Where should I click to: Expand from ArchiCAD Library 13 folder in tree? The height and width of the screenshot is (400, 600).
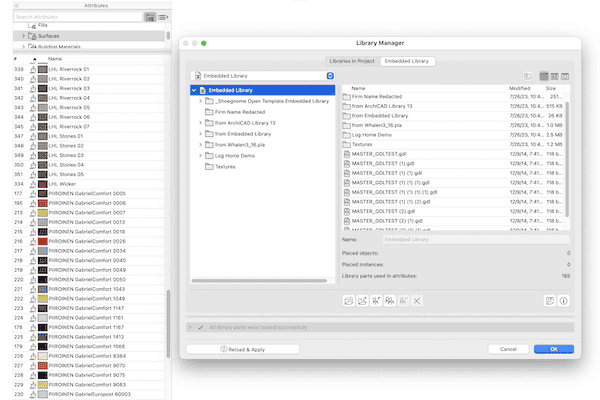[200, 123]
